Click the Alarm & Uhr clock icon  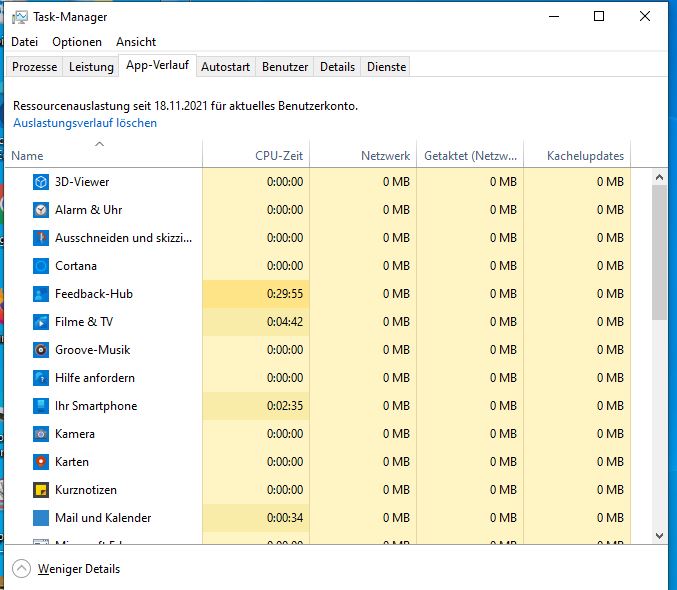[x=41, y=210]
